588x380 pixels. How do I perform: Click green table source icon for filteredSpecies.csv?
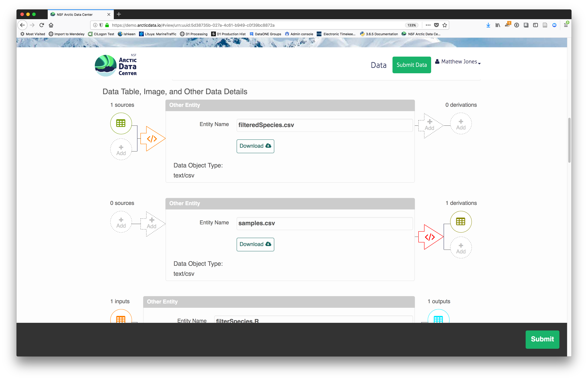tap(121, 123)
